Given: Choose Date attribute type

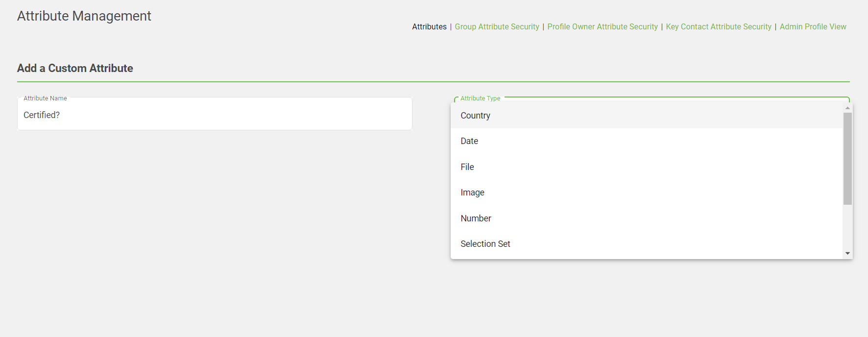Looking at the screenshot, I should (647, 141).
